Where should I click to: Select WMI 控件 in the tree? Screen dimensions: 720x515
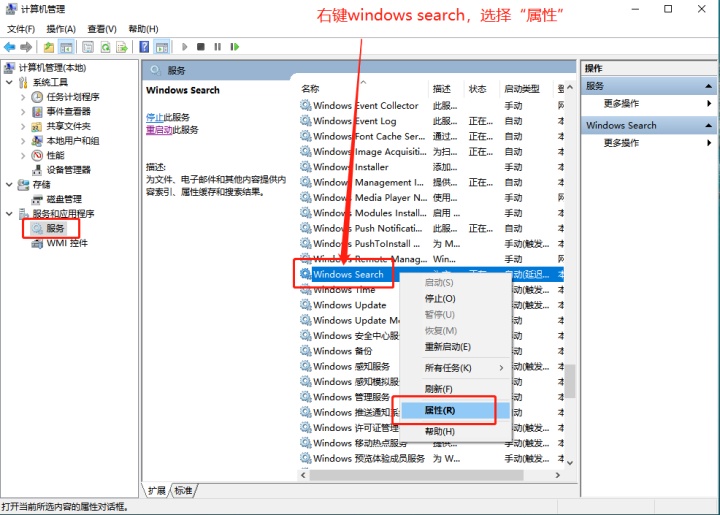click(x=67, y=243)
